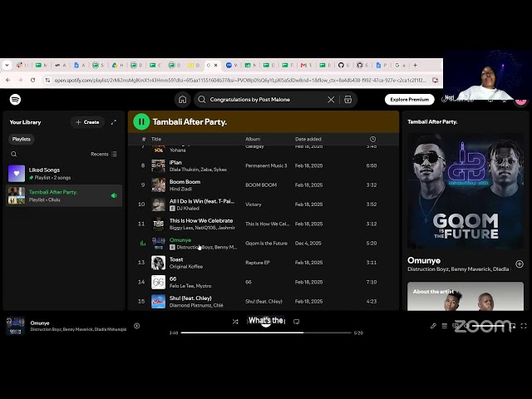The image size is (532, 399).
Task: Enter full screen player icon
Action: point(524,326)
